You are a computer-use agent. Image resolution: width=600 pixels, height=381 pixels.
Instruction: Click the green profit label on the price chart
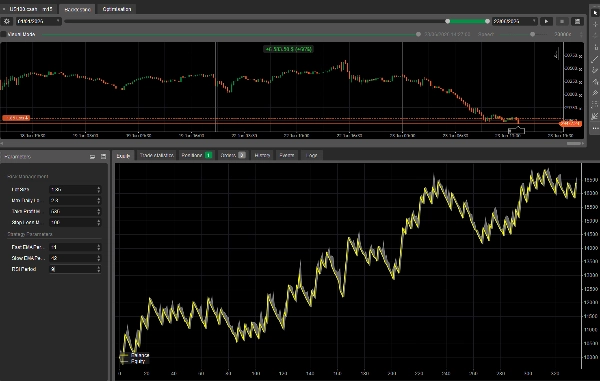point(289,49)
